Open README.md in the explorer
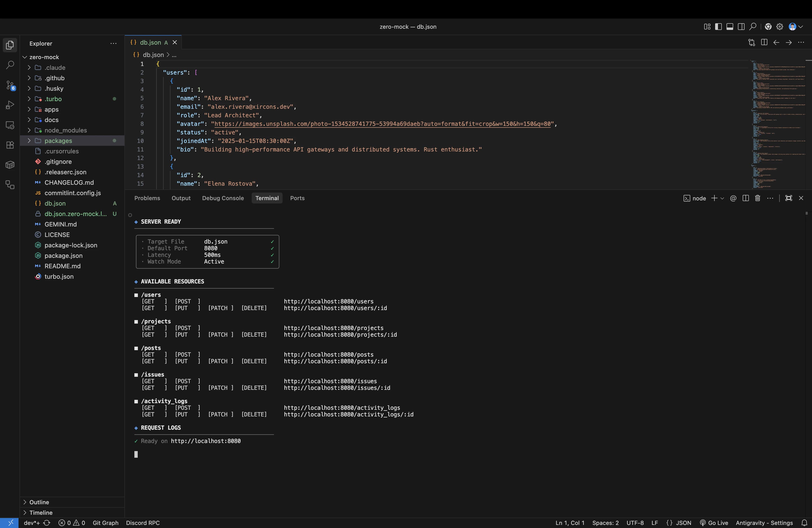 72,266
